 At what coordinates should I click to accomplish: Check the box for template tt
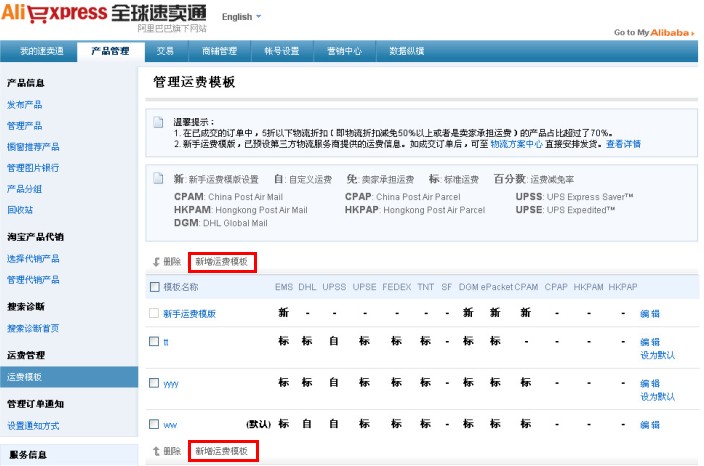pyautogui.click(x=154, y=341)
